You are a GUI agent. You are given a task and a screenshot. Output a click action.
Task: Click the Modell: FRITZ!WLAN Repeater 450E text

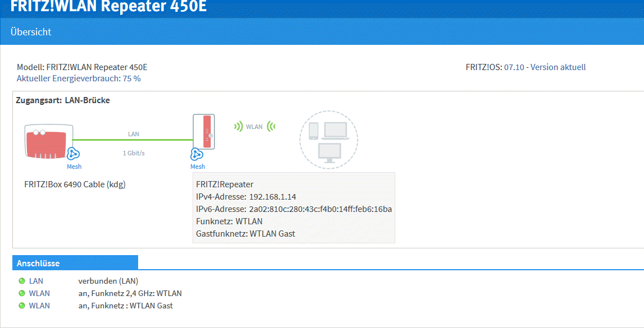[x=82, y=67]
